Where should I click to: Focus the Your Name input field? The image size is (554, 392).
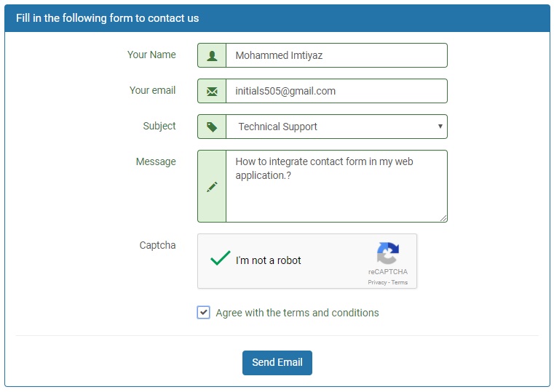pos(336,55)
